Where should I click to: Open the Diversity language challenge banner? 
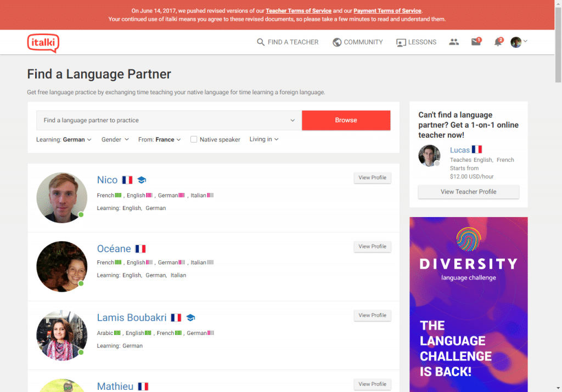click(469, 304)
